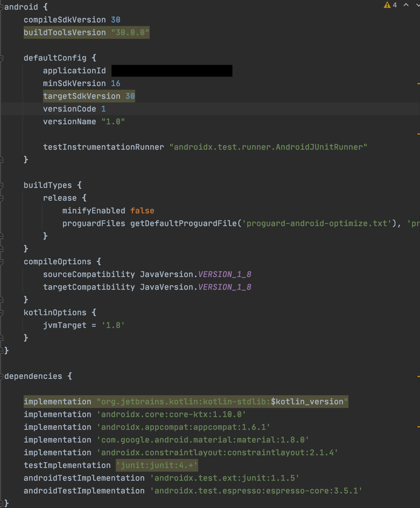Screen dimensions: 420x508
Task: Click the 'proguard-android-optimize.txt' string
Action: pos(317,223)
